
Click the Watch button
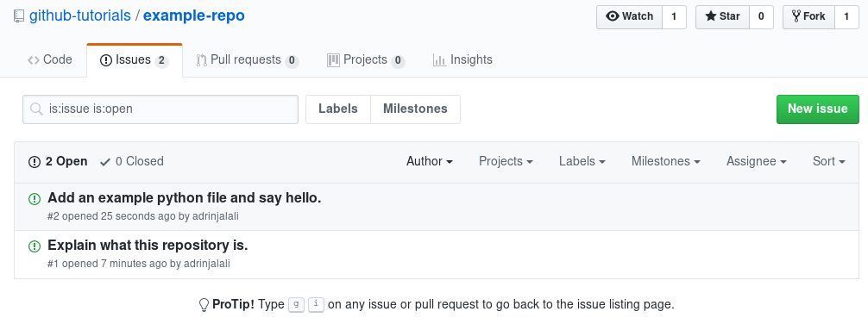pos(629,16)
